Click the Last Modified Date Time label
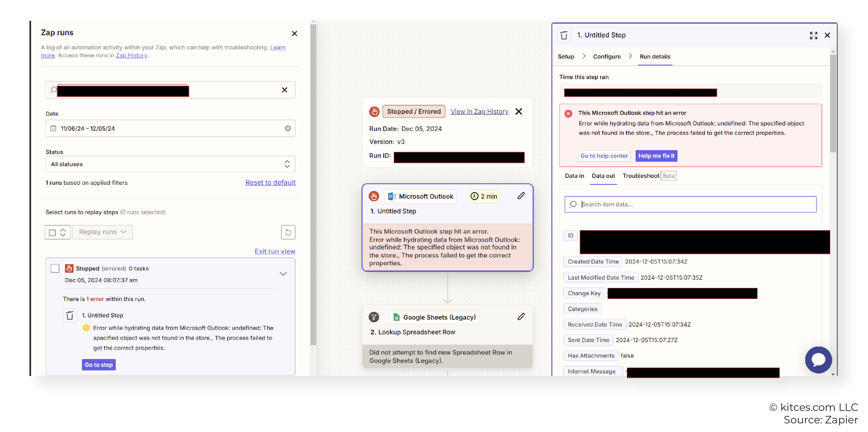Viewport: 868px width, 432px height. pos(601,278)
